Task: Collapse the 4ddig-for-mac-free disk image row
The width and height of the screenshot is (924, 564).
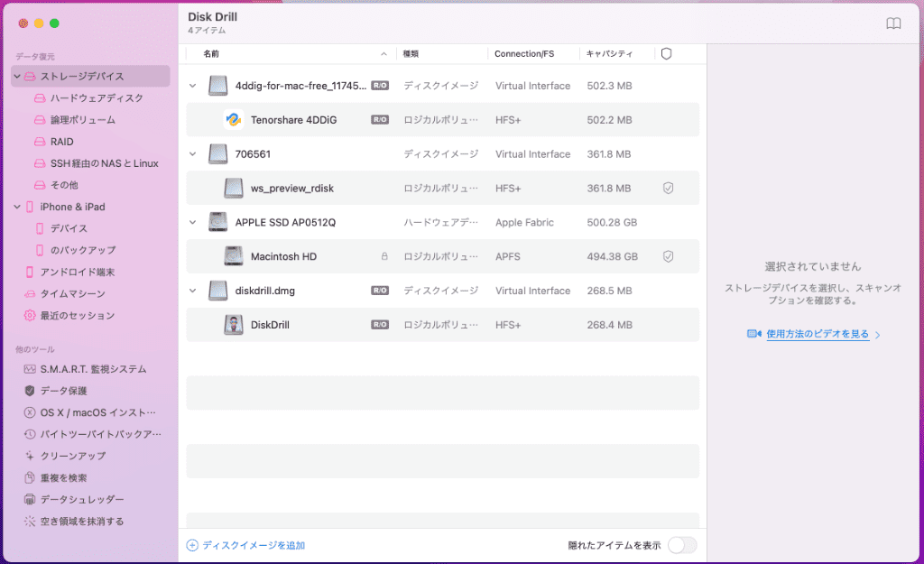Action: coord(193,86)
